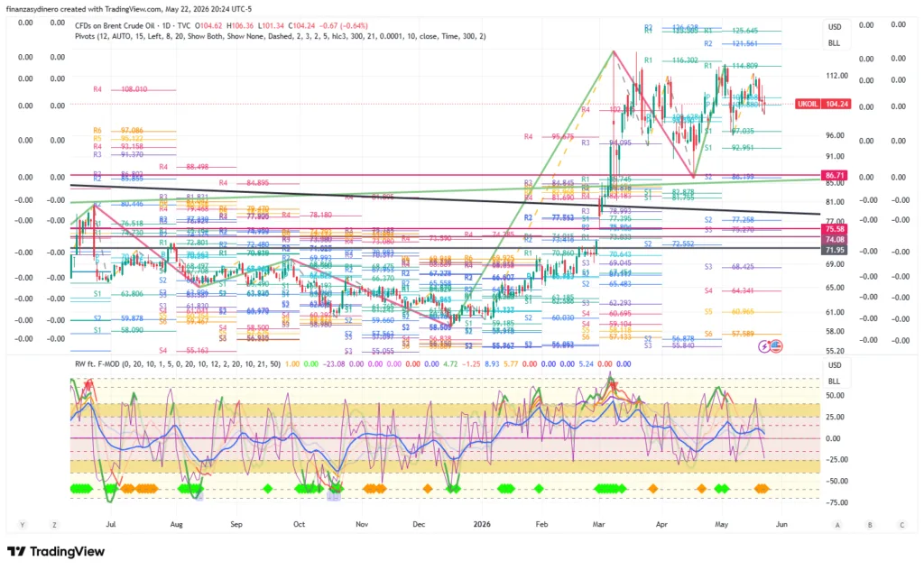Click the US flag economic event icon
Screen dimensions: 924x570
776,346
